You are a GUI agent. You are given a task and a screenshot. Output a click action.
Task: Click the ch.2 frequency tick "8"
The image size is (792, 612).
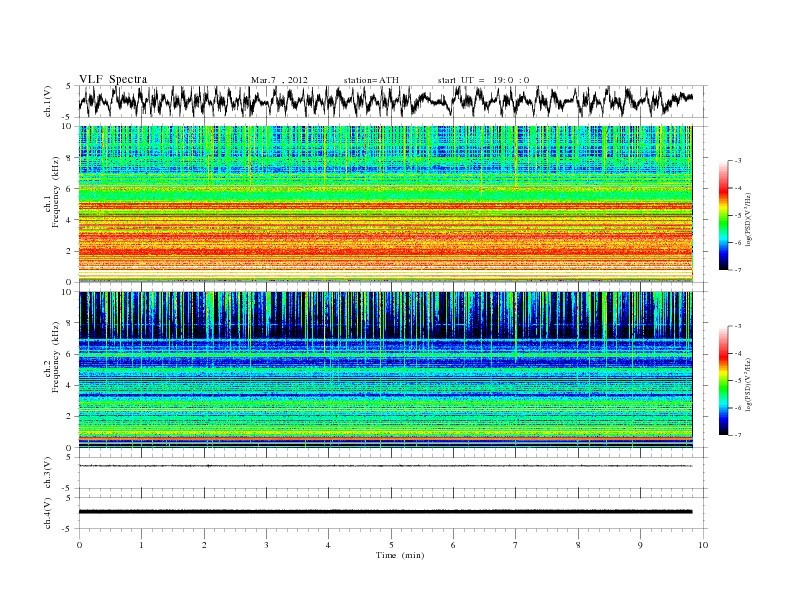tap(70, 323)
